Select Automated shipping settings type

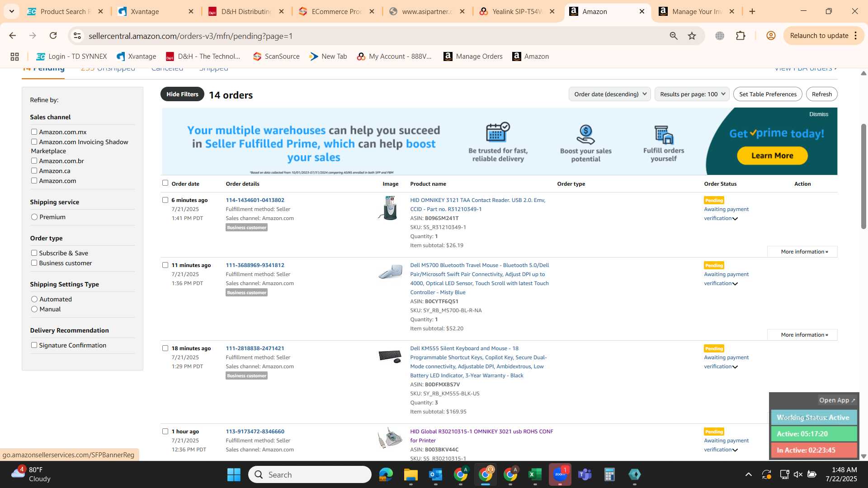point(34,299)
